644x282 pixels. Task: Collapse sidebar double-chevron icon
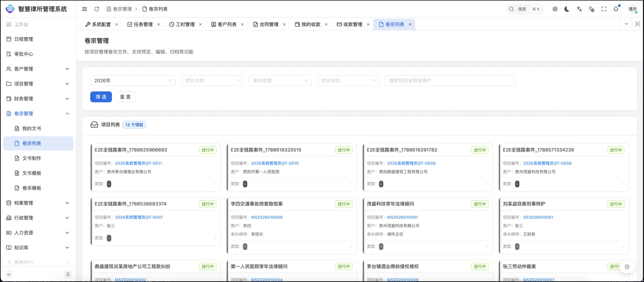tap(9, 274)
